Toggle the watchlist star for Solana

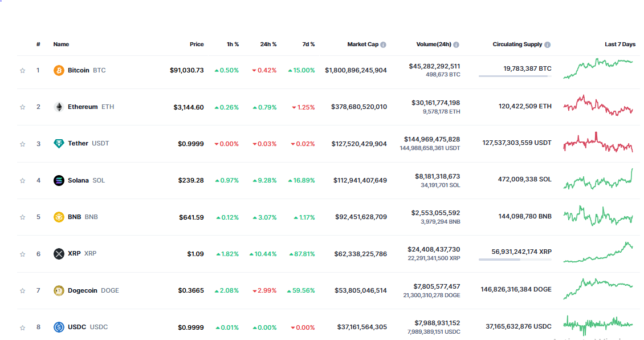[x=23, y=181]
